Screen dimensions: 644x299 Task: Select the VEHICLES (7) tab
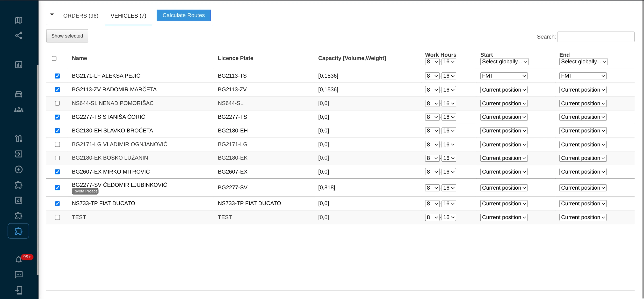click(128, 16)
